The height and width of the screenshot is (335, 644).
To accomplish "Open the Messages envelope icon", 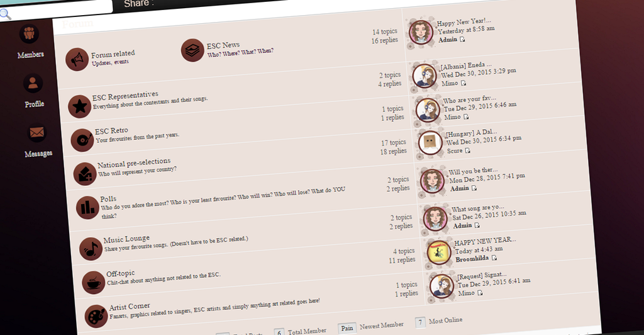I will tap(37, 133).
